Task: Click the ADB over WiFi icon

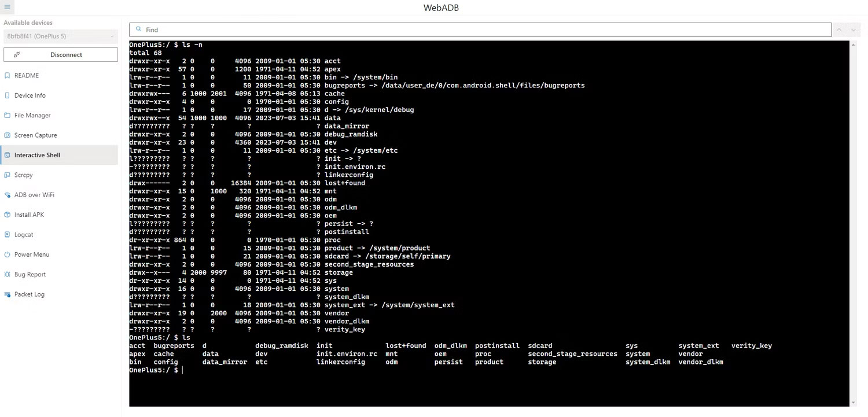Action: tap(7, 195)
